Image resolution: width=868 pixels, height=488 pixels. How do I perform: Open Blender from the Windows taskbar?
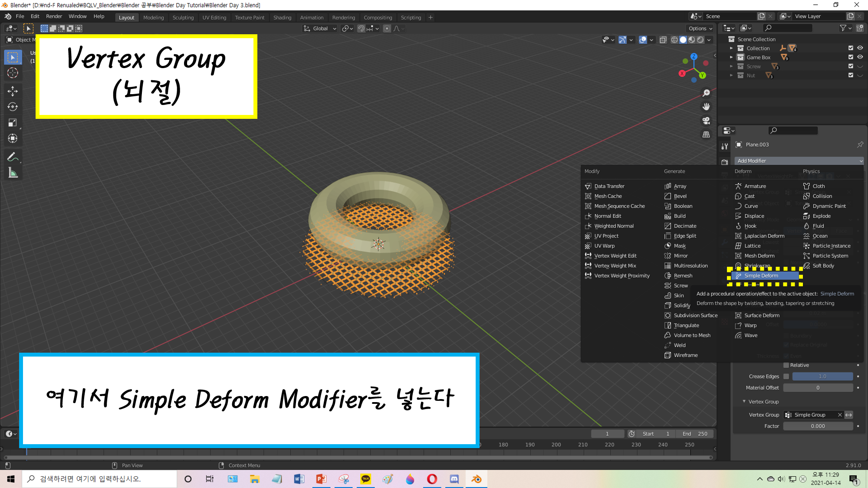coord(476,479)
